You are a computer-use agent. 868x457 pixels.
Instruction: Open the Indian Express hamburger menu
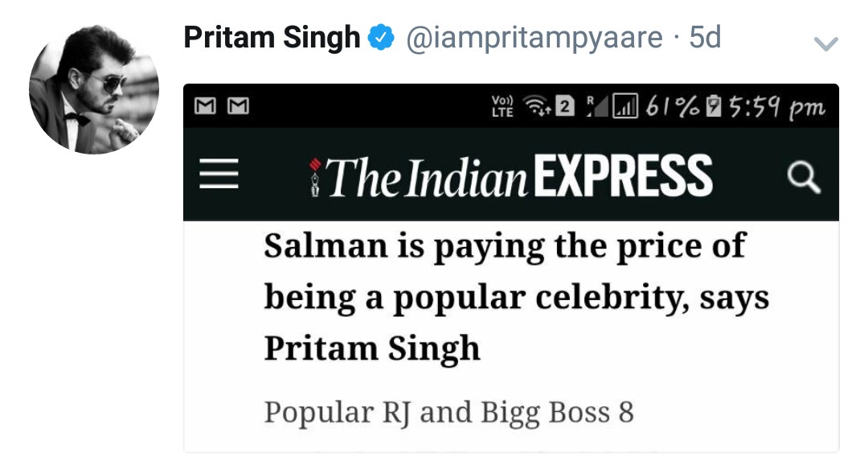219,174
